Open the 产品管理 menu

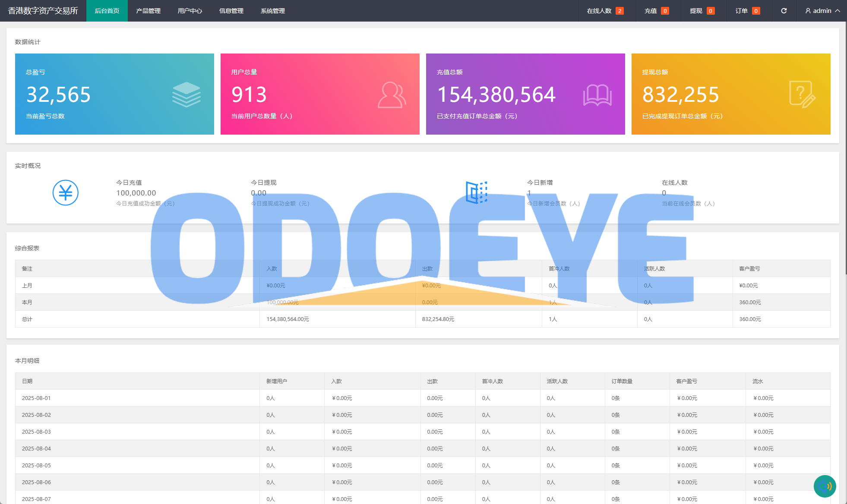point(148,11)
